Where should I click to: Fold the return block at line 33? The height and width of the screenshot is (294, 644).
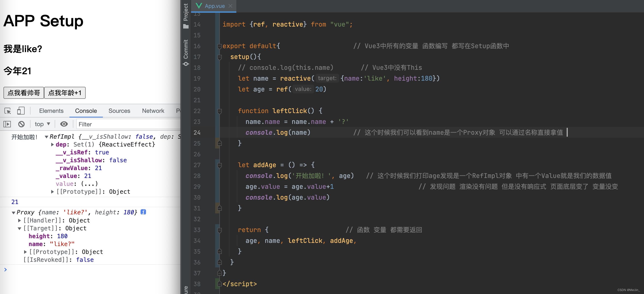tap(220, 230)
